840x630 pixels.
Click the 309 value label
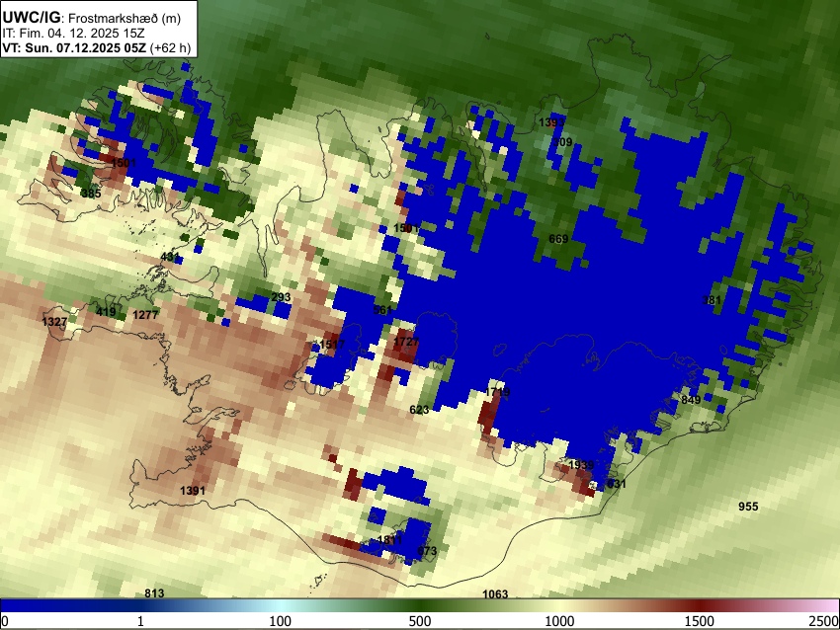pyautogui.click(x=562, y=142)
